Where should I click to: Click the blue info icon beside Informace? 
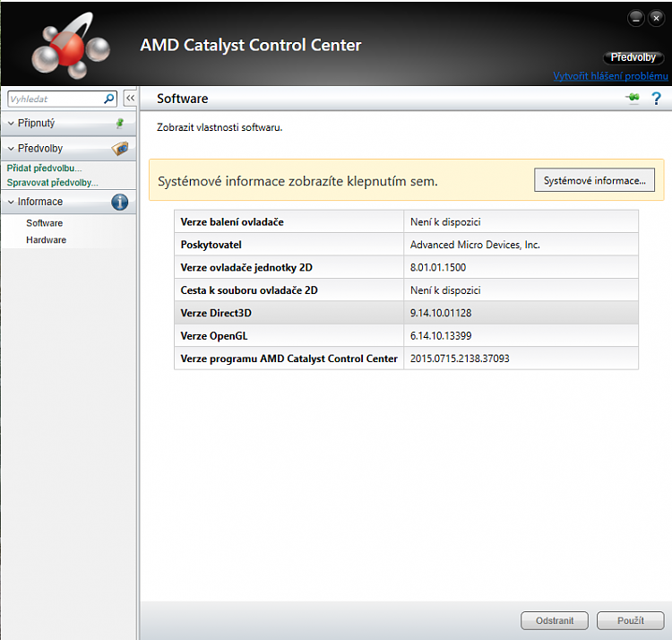[119, 202]
